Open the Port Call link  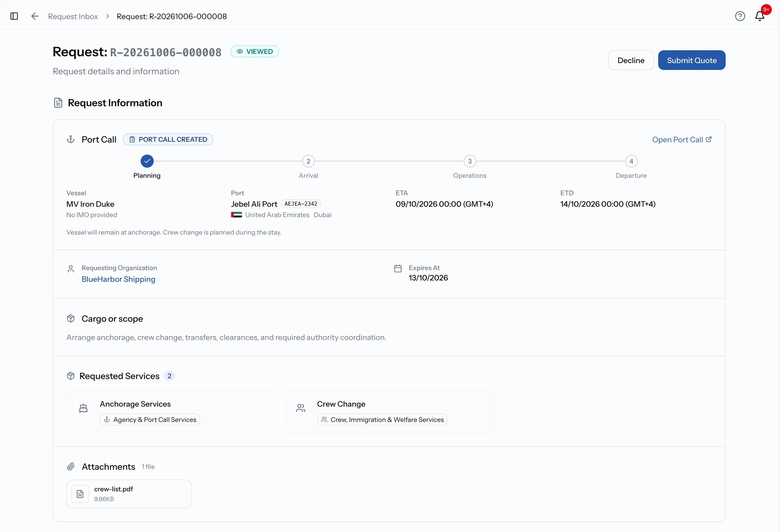[x=682, y=140]
